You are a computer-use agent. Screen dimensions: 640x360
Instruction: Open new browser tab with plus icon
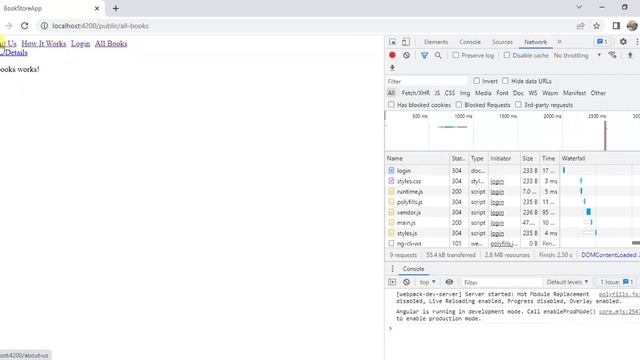[116, 8]
